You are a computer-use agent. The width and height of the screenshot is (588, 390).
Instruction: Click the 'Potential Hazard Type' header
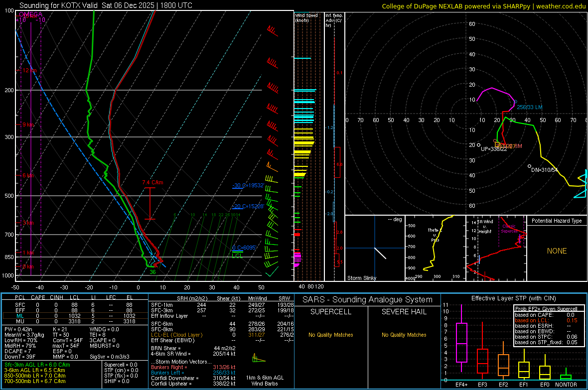tap(557, 221)
